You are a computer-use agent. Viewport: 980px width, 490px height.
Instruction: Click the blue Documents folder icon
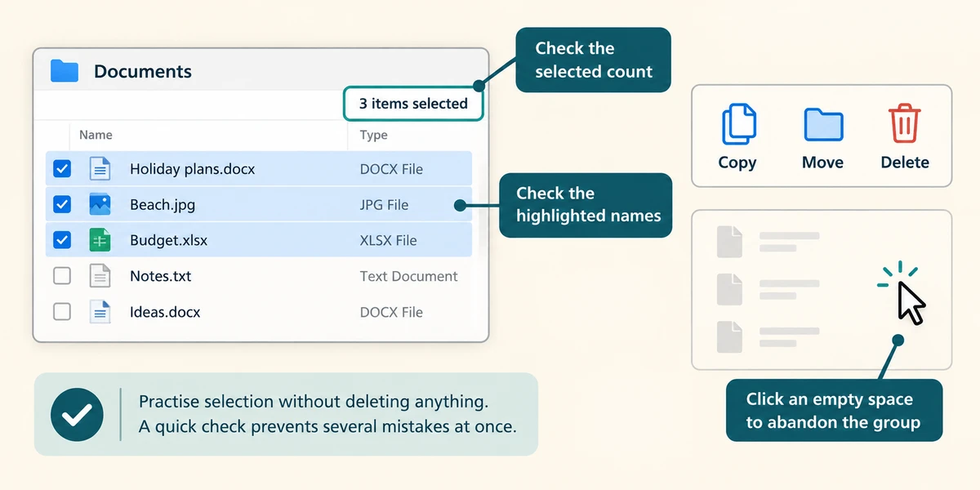tap(64, 71)
